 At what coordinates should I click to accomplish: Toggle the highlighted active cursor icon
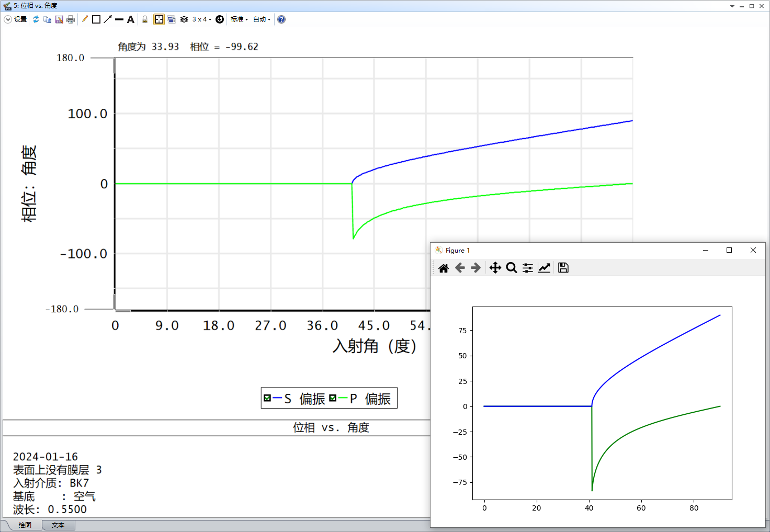click(x=159, y=19)
